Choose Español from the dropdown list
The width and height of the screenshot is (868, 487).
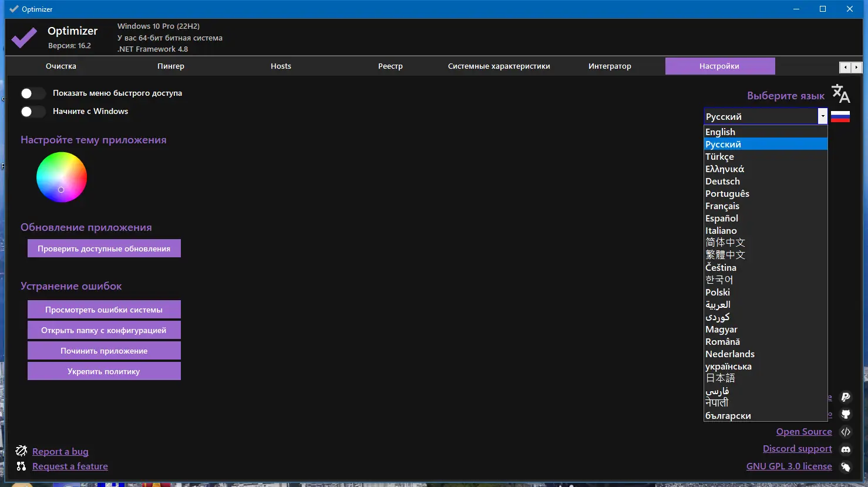tap(766, 219)
